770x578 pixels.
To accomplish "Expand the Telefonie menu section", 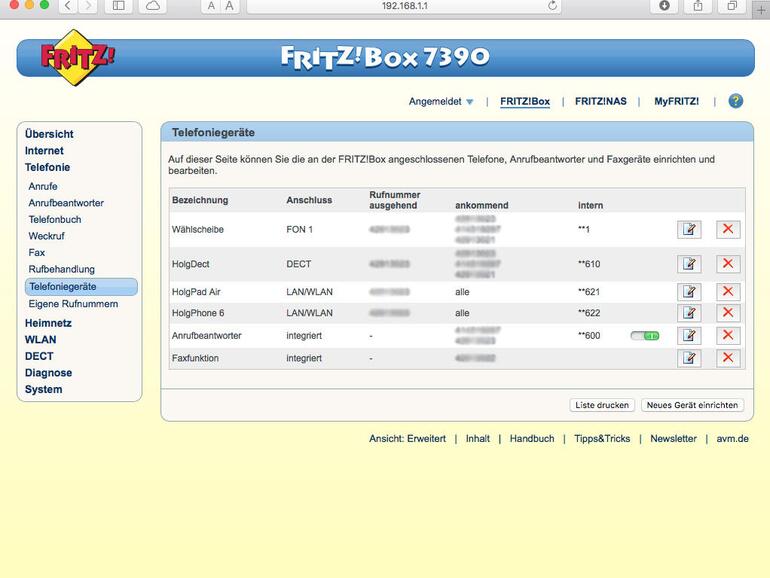I will click(x=47, y=167).
